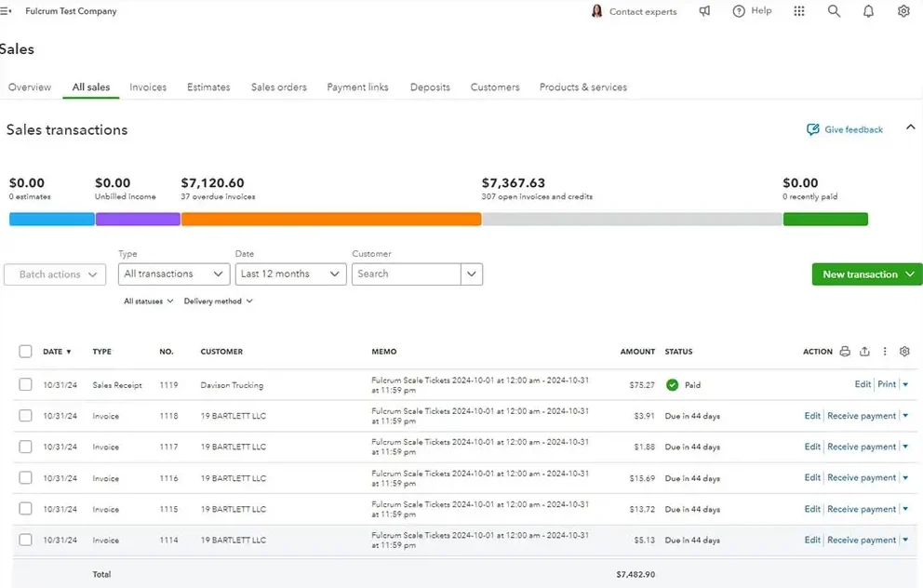Open the three-dot more options icon
The width and height of the screenshot is (923, 588).
click(x=884, y=351)
